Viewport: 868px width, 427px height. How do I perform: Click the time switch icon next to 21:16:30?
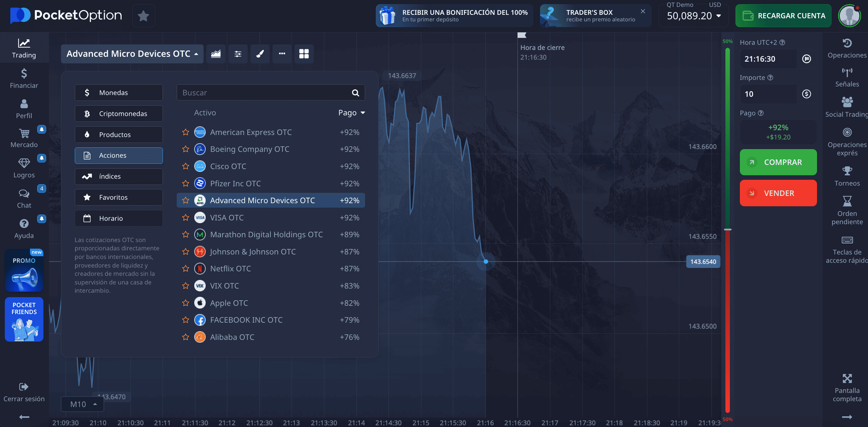pyautogui.click(x=806, y=59)
